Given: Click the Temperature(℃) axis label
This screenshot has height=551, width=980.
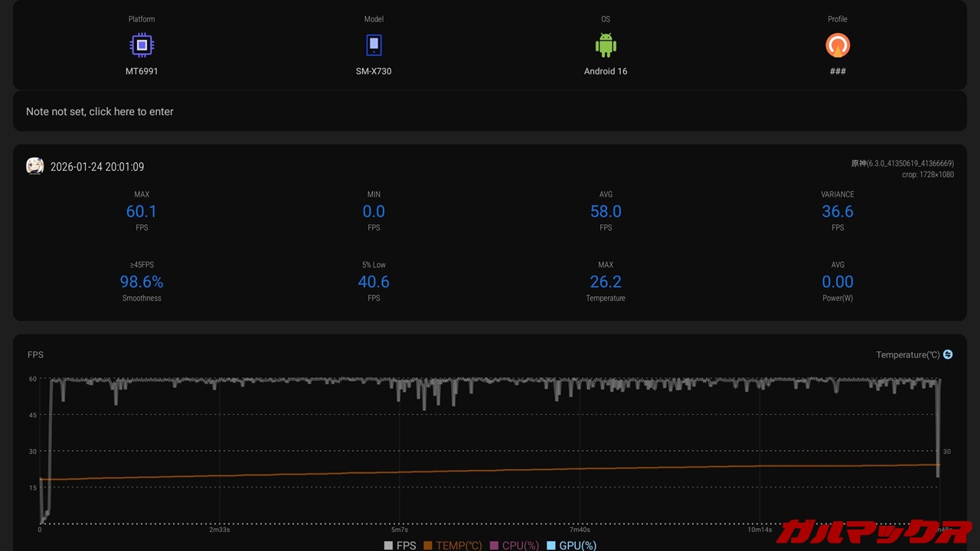Looking at the screenshot, I should coord(907,354).
